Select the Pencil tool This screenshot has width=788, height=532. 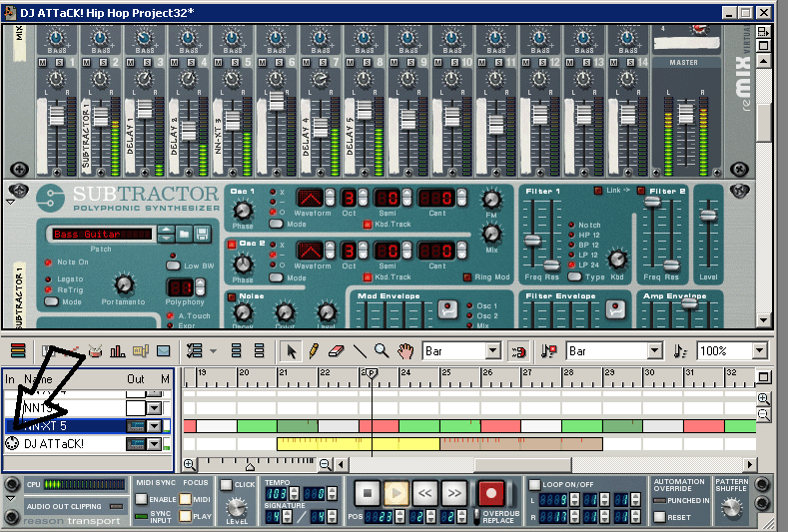pyautogui.click(x=314, y=350)
